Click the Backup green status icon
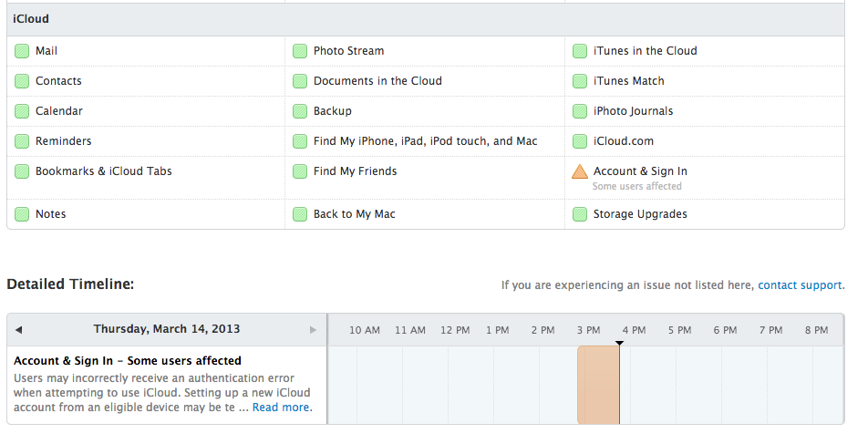The image size is (868, 444). tap(299, 110)
